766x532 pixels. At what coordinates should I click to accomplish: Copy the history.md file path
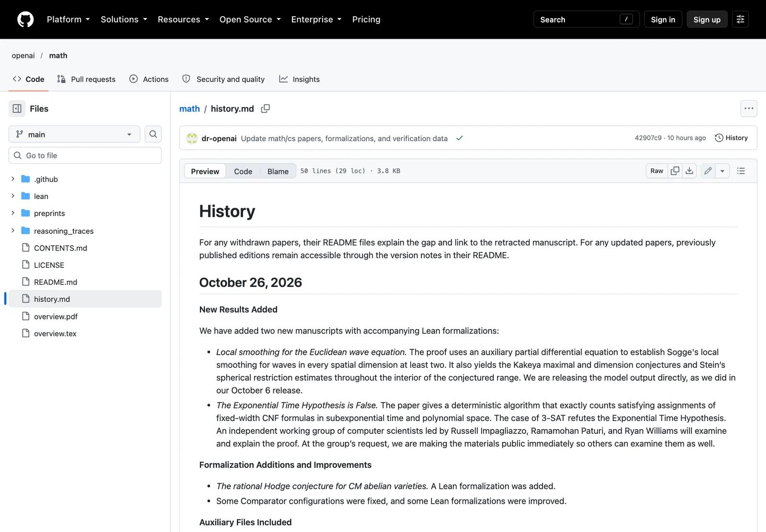point(265,109)
